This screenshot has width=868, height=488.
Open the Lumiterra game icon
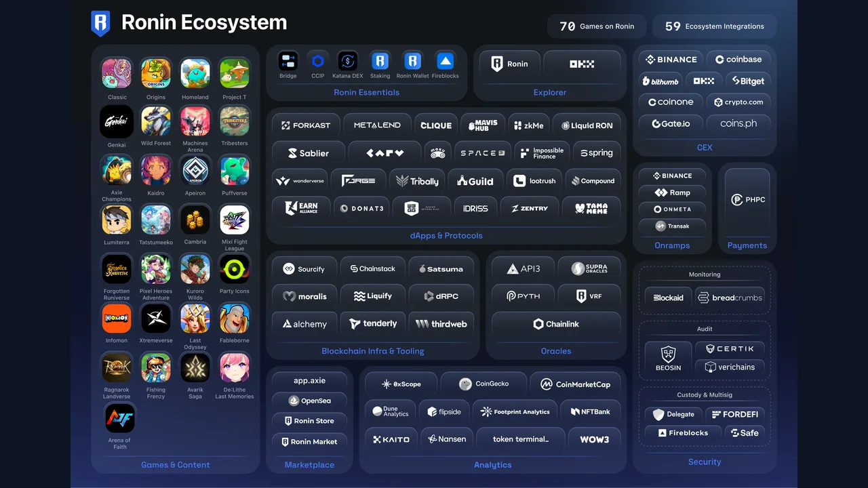tap(117, 220)
